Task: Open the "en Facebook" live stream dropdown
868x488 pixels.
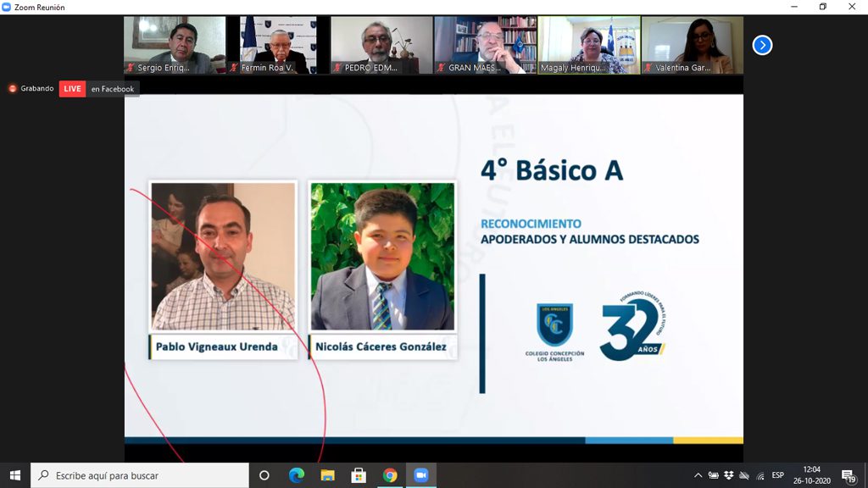Action: [x=113, y=89]
